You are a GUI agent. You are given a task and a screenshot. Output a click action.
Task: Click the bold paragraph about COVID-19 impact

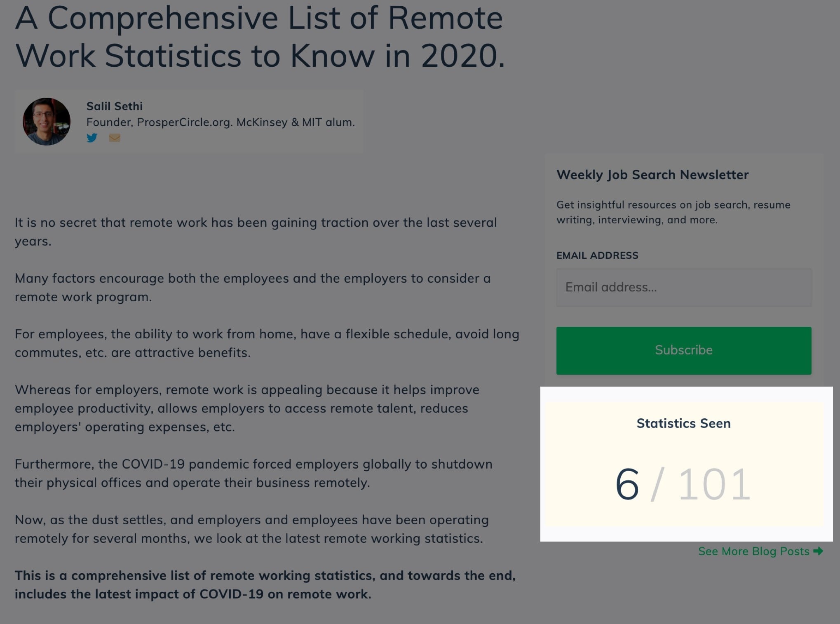click(265, 585)
